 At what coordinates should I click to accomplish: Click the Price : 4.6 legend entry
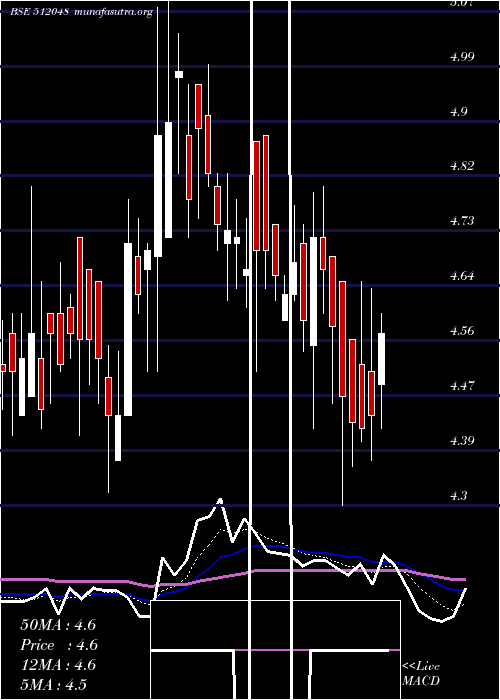[59, 645]
